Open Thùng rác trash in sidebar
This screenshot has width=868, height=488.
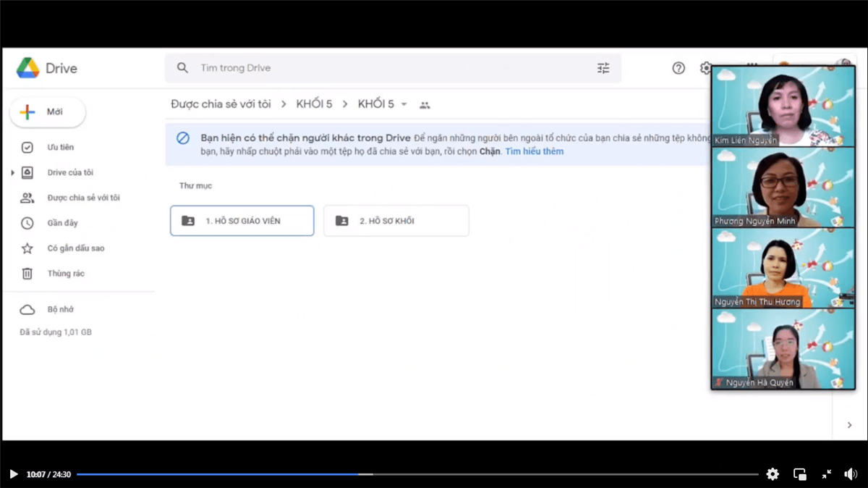[x=65, y=274]
